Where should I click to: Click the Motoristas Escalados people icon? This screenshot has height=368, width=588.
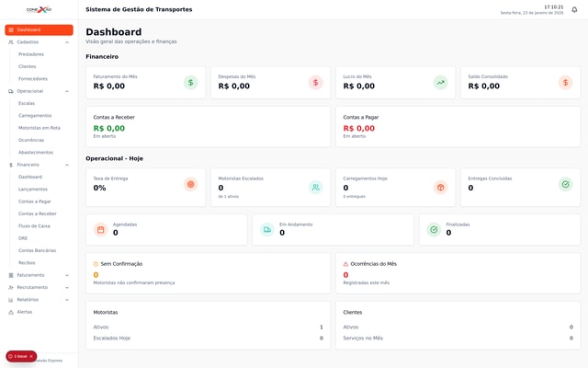[x=315, y=187]
